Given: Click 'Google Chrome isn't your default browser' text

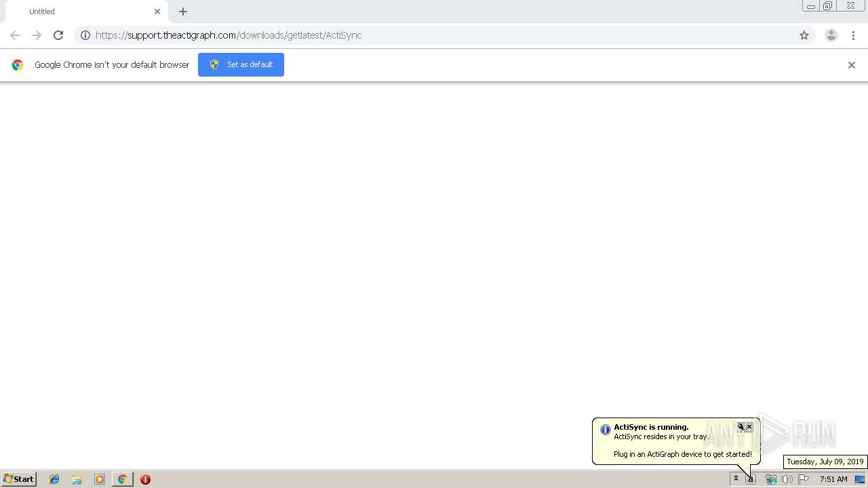Looking at the screenshot, I should point(112,65).
